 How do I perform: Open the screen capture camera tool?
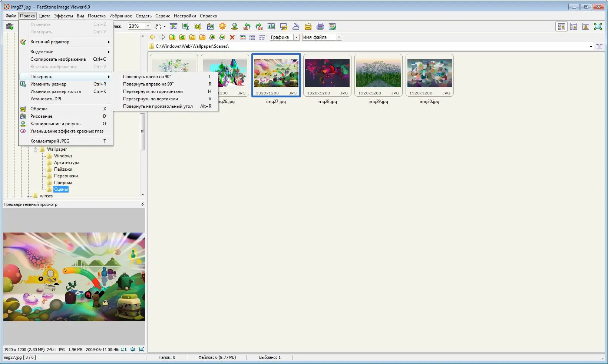pyautogui.click(x=10, y=26)
